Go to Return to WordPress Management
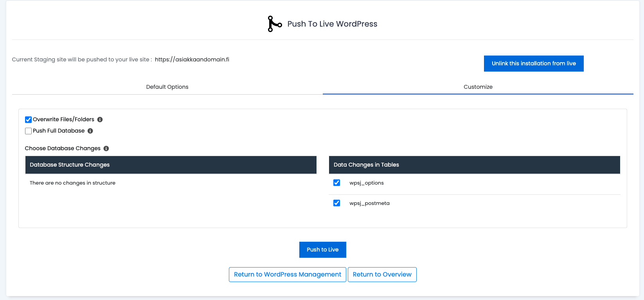 pyautogui.click(x=288, y=275)
